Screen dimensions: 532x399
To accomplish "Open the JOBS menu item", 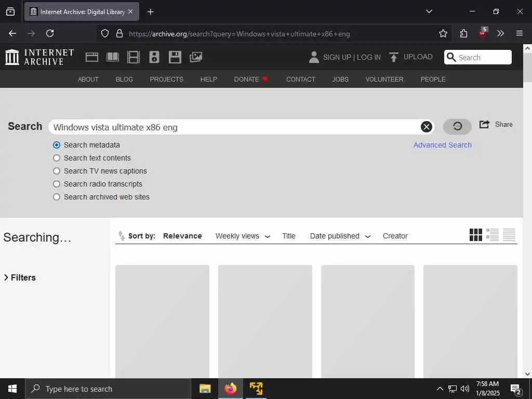I will point(340,79).
